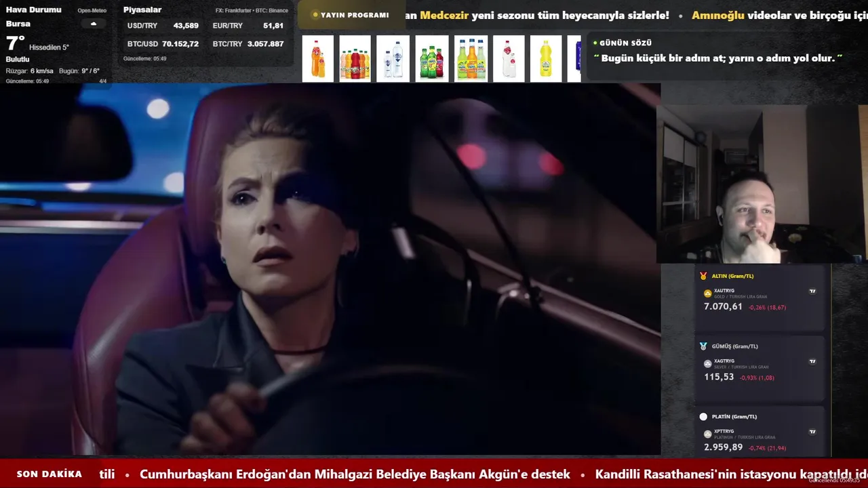This screenshot has height=488, width=868.
Task: Click the EUR/TRY 51,81 rate
Action: coord(248,26)
